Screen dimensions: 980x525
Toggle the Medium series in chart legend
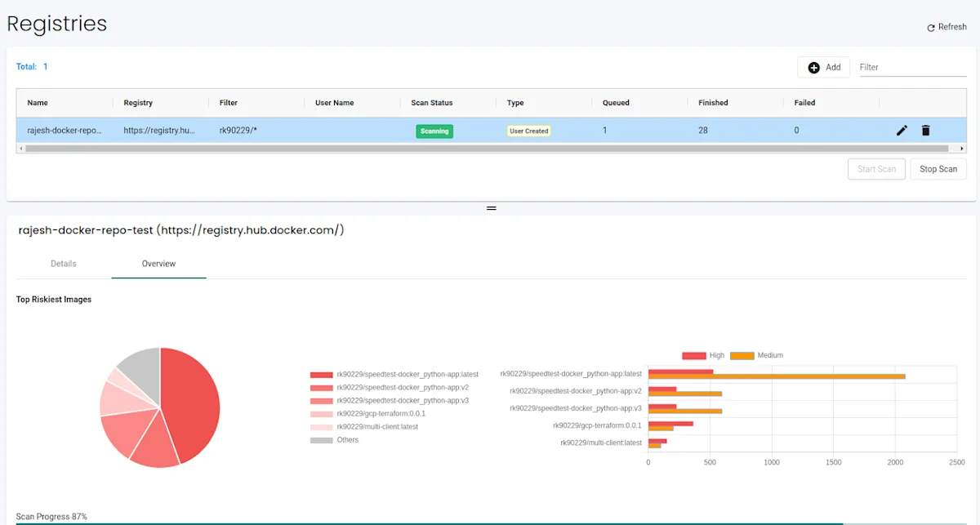757,355
